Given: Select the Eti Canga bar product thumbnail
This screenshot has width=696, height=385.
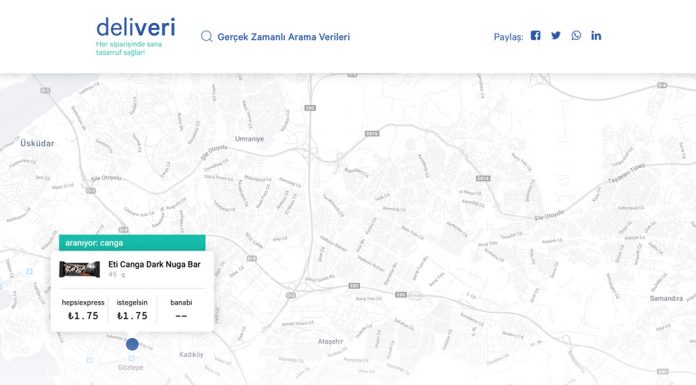Looking at the screenshot, I should tap(79, 269).
